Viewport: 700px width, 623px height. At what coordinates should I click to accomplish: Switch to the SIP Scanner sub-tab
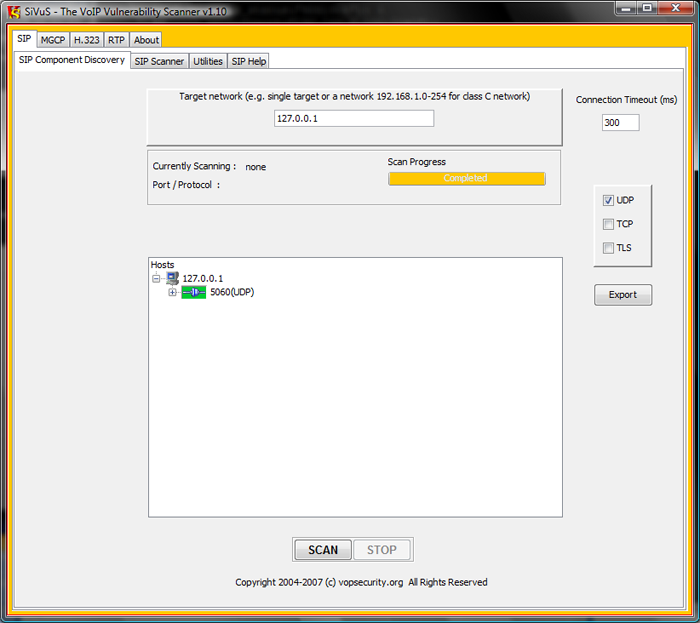click(159, 61)
